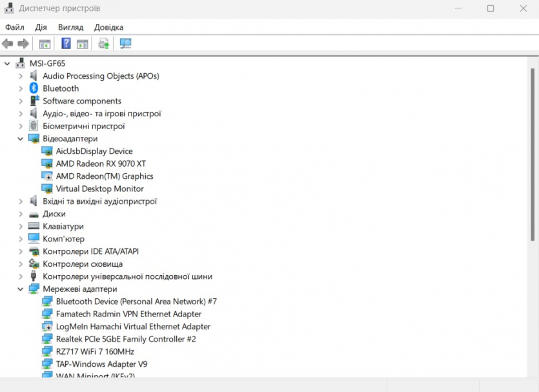
Task: Toggle the show/hide console tree button
Action: pyautogui.click(x=45, y=44)
